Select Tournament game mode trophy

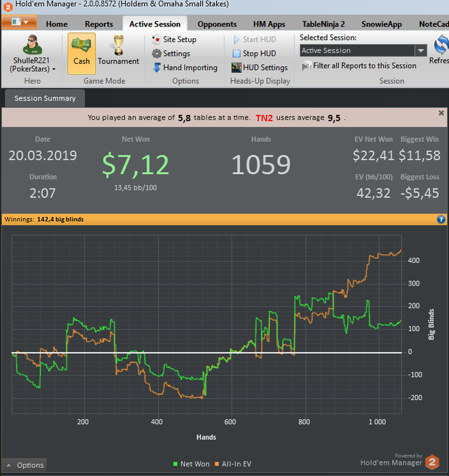click(118, 46)
